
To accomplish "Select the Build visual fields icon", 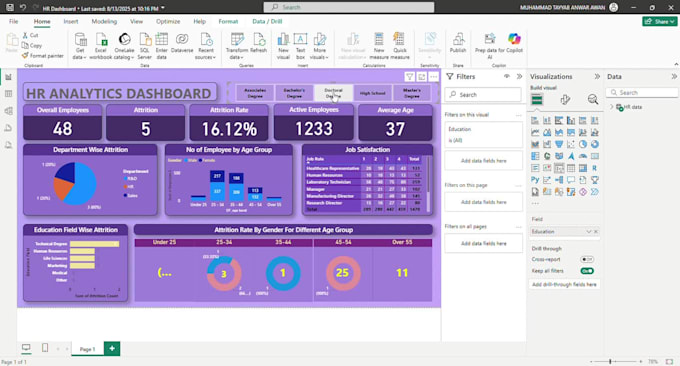I will (x=537, y=100).
